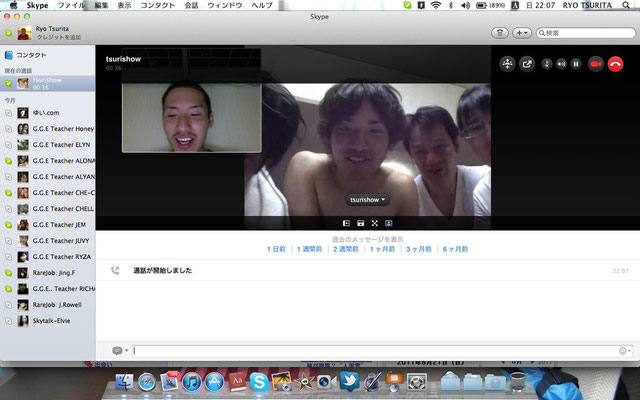The height and width of the screenshot is (400, 640).
Task: Turn off video with the red camera button
Action: tap(596, 64)
